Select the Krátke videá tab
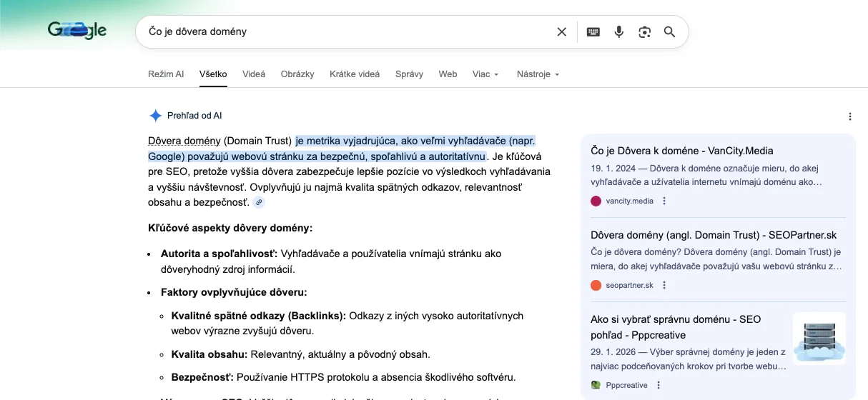Screen dimensions: 868x400 pos(355,74)
